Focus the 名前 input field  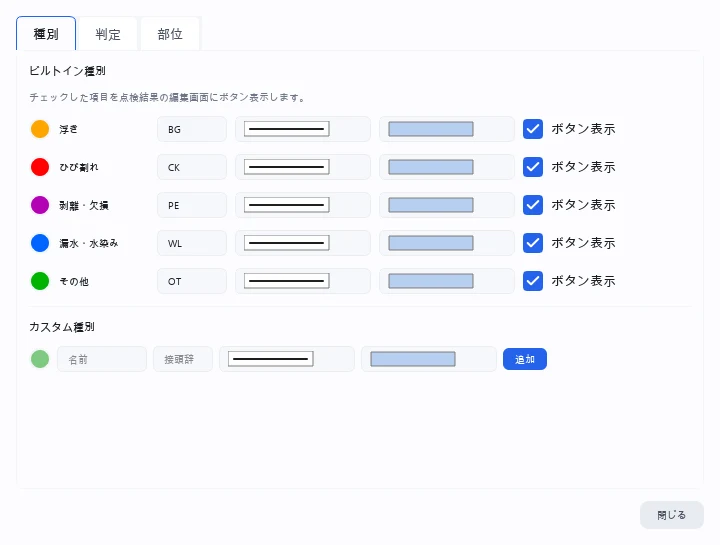click(102, 359)
